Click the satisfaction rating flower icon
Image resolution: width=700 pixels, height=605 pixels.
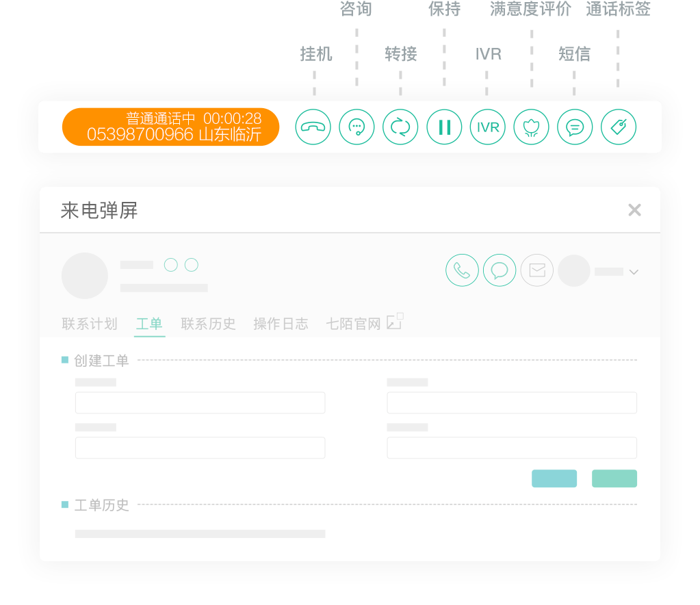tap(531, 127)
